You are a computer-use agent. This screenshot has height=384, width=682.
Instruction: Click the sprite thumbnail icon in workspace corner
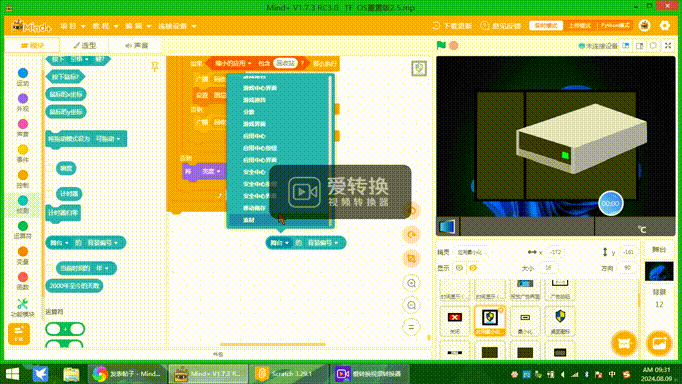point(419,68)
